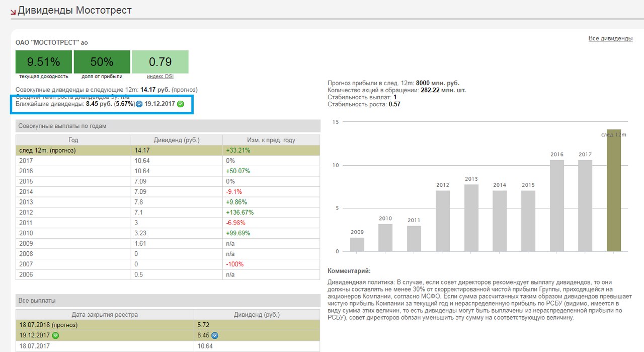Click "Дивиденд (руб.)" header in the all payouts table

point(257,315)
